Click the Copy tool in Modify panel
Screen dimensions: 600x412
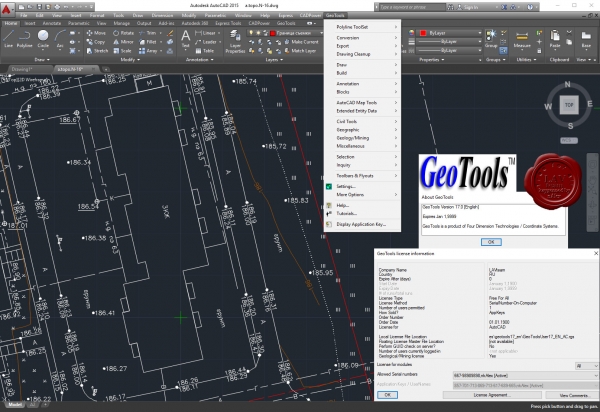coord(96,42)
